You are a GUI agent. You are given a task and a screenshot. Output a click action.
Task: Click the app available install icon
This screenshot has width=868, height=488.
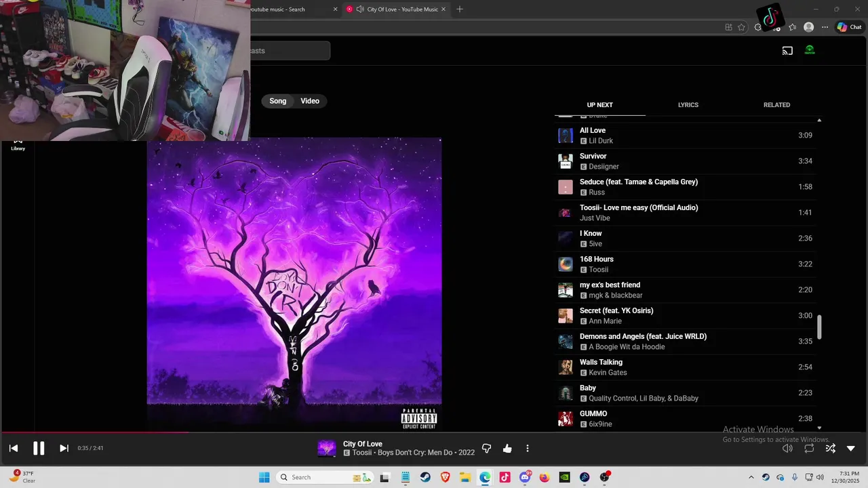click(x=728, y=27)
